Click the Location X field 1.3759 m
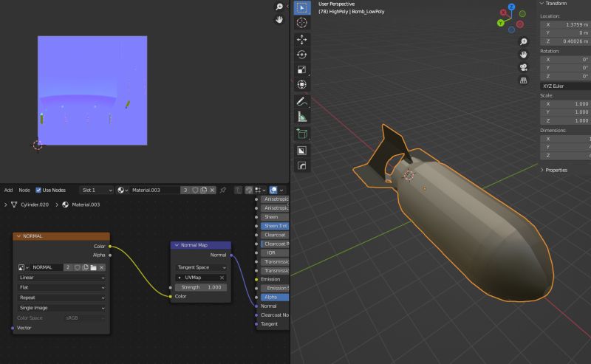 pyautogui.click(x=565, y=24)
